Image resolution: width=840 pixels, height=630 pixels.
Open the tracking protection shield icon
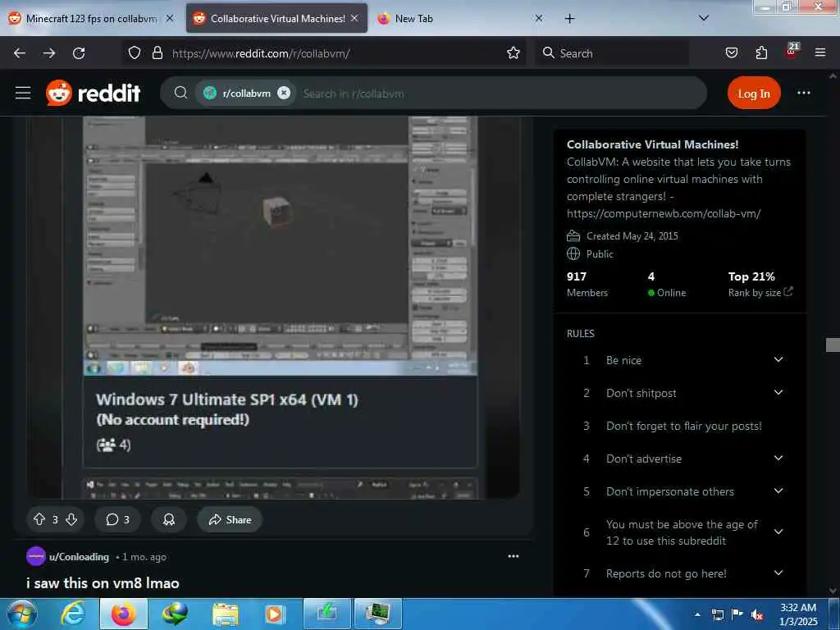tap(135, 53)
